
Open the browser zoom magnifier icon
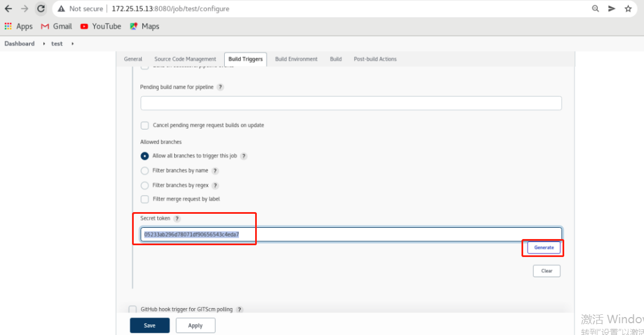pyautogui.click(x=595, y=8)
